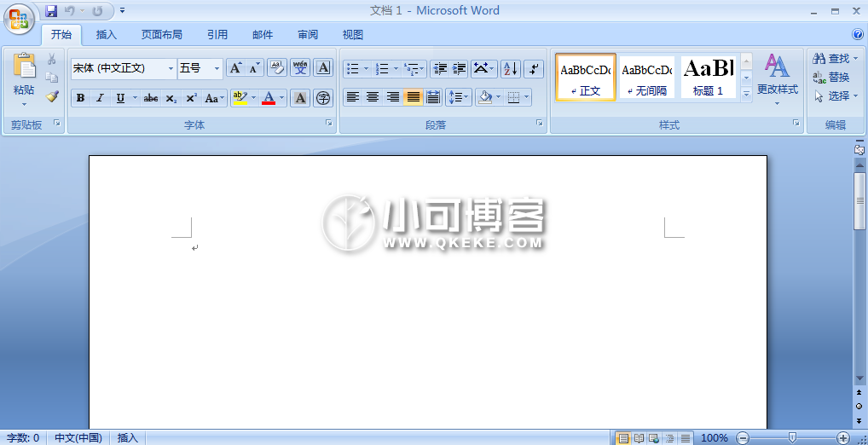
Task: Toggle superscript formatting
Action: (x=192, y=98)
